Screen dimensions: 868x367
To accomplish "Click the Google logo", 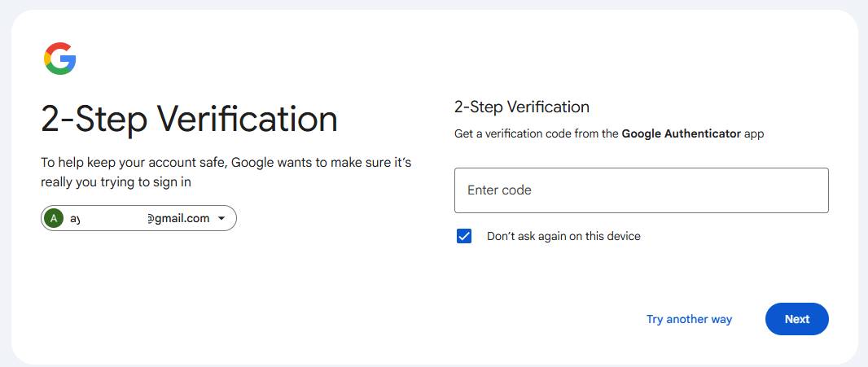I will point(59,59).
